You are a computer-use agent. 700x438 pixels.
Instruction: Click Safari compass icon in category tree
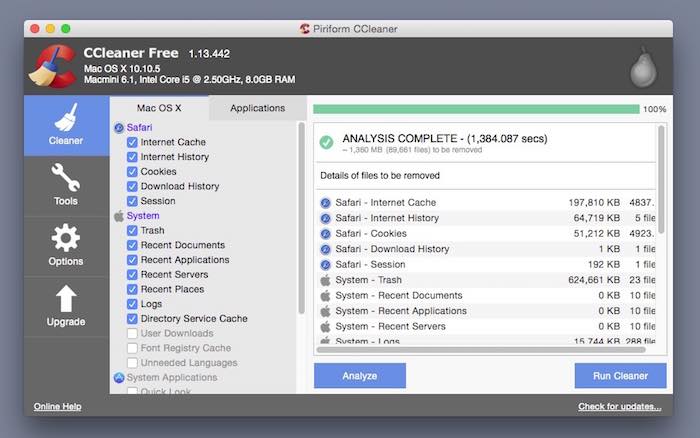pos(119,128)
